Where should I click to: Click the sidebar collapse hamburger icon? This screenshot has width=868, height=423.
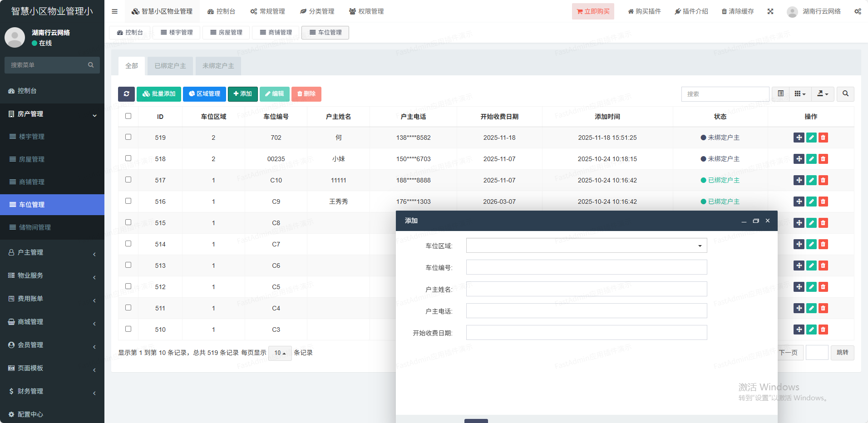pos(114,11)
